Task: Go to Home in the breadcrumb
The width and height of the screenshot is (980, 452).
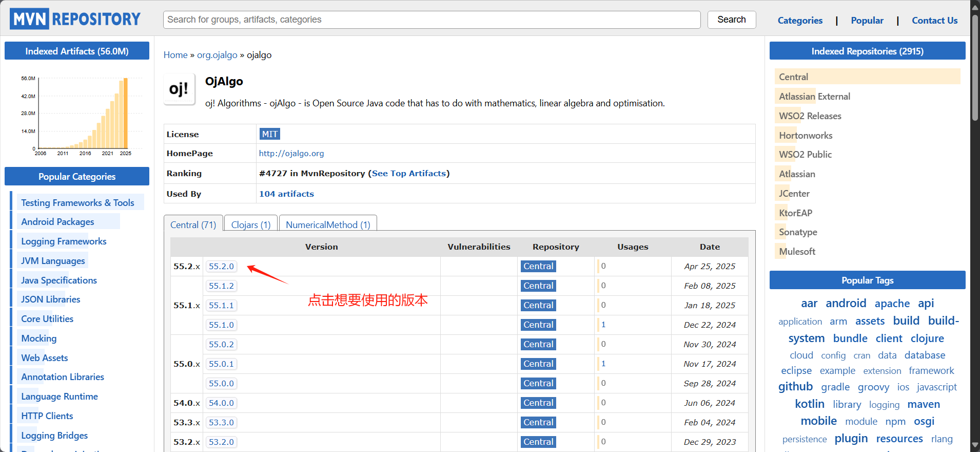Action: (175, 55)
